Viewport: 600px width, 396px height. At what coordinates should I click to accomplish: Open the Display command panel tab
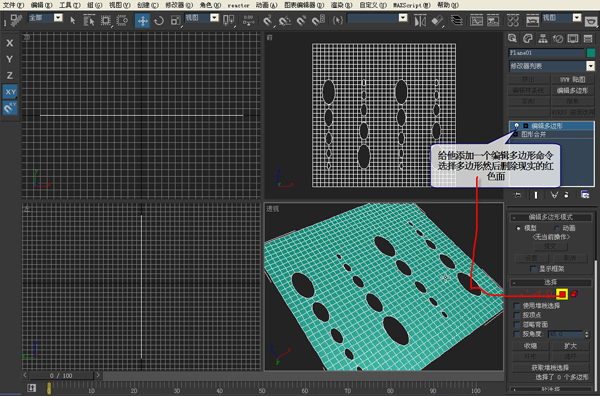[573, 38]
